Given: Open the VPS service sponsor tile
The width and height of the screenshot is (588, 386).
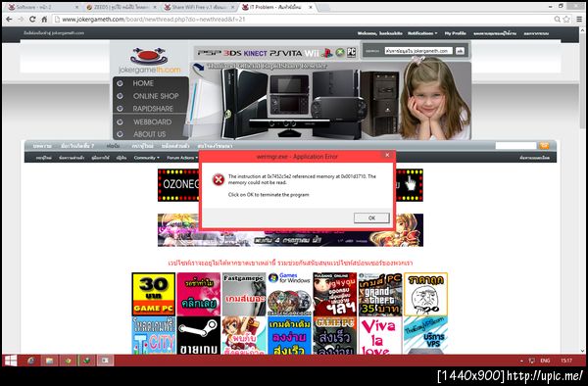Looking at the screenshot, I should (x=425, y=336).
